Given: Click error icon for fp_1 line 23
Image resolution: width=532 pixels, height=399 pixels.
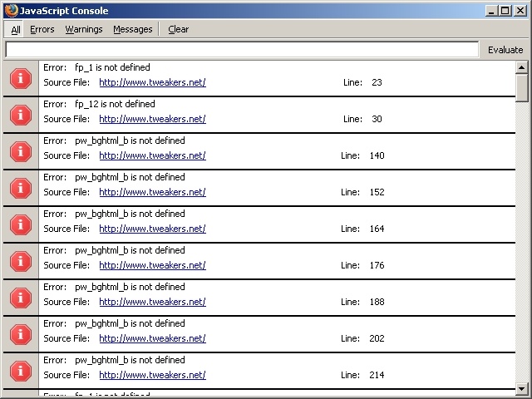Looking at the screenshot, I should click(21, 79).
